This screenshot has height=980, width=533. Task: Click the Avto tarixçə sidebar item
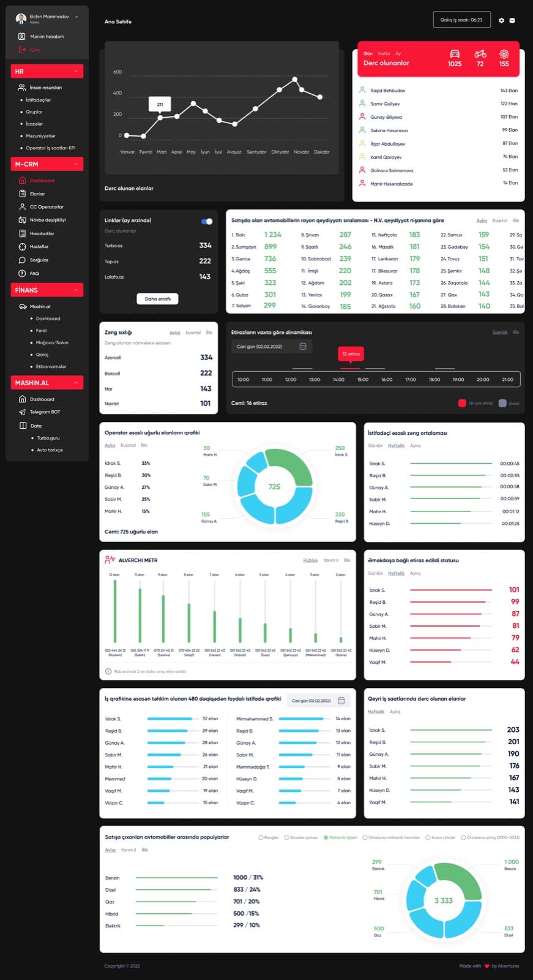pos(50,450)
